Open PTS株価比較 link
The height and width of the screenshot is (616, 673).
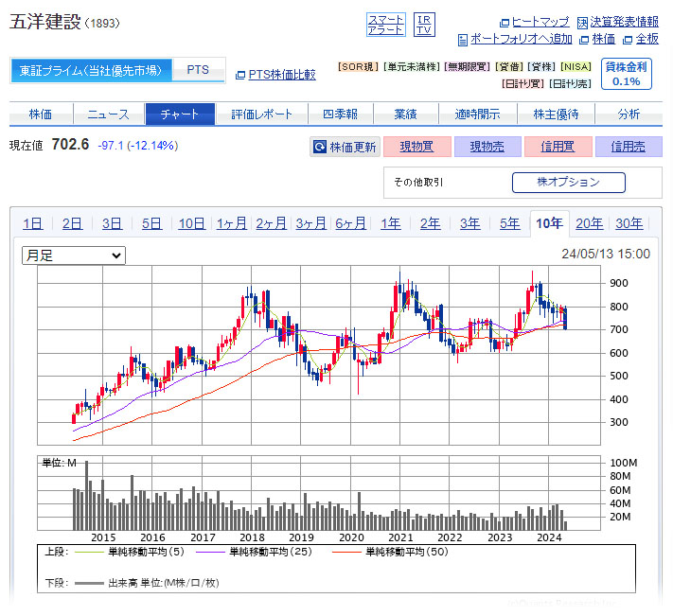click(280, 74)
